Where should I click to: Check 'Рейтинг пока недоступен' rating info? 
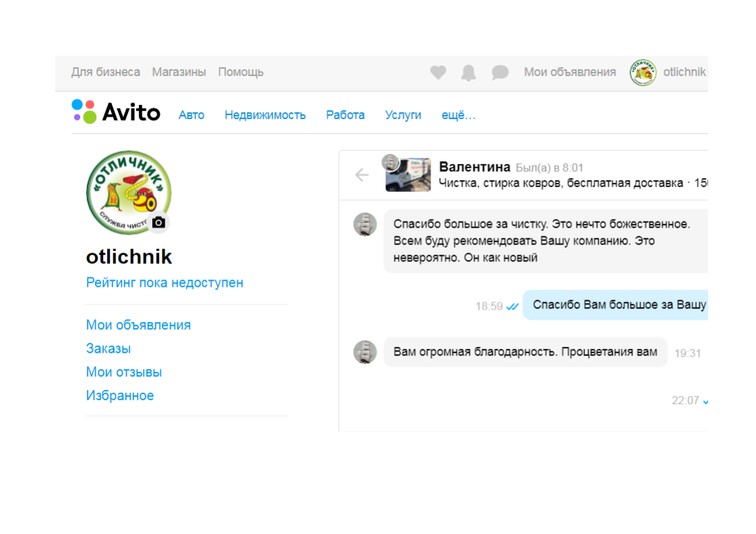pyautogui.click(x=164, y=282)
